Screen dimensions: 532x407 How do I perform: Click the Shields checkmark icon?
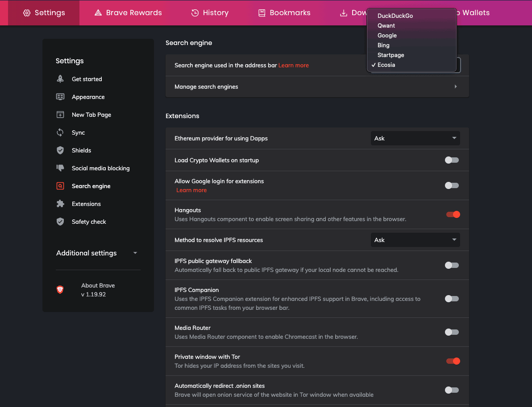point(60,150)
